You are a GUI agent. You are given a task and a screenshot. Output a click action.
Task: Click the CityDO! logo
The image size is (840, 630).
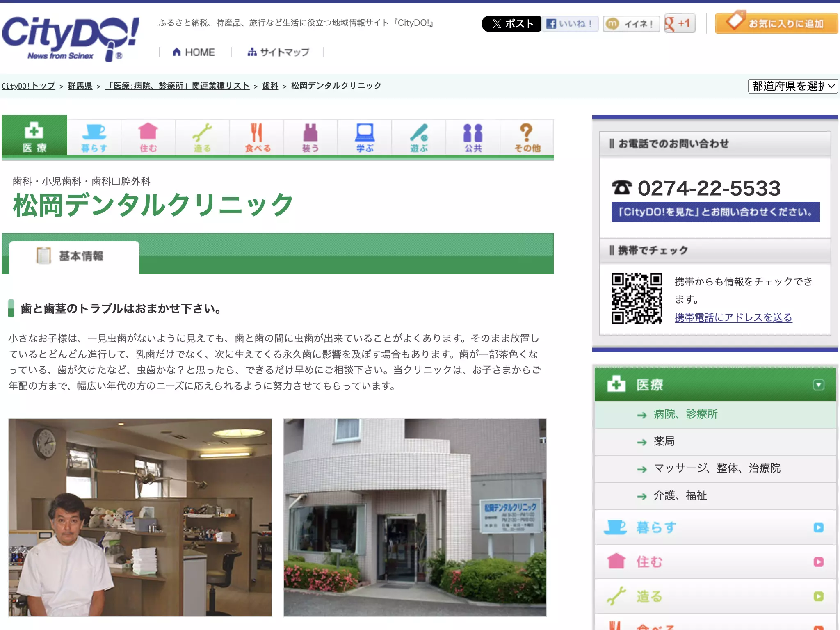pyautogui.click(x=71, y=39)
